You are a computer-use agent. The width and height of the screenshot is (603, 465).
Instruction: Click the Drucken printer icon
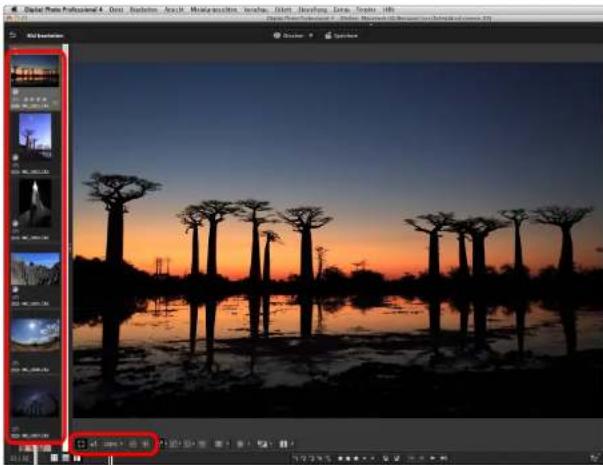[277, 35]
